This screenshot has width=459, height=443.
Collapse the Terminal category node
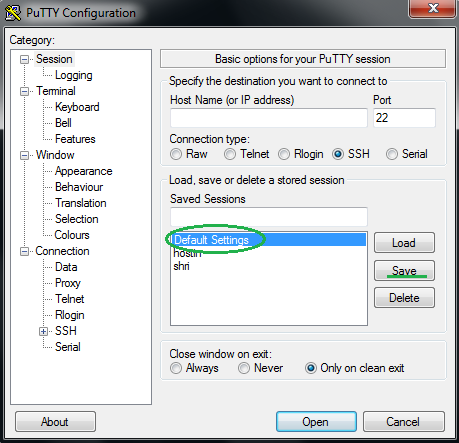24,91
